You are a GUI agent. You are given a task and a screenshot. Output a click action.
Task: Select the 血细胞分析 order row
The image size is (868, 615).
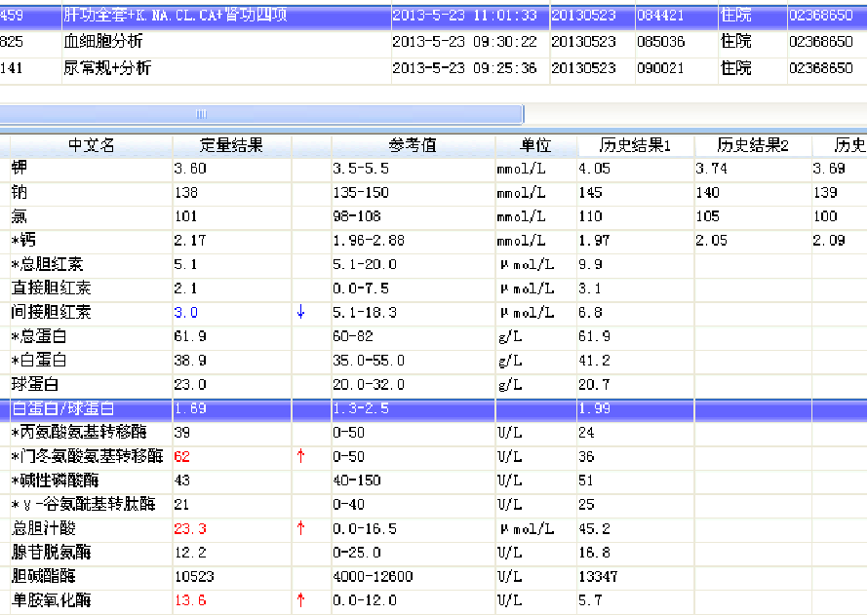tap(434, 42)
